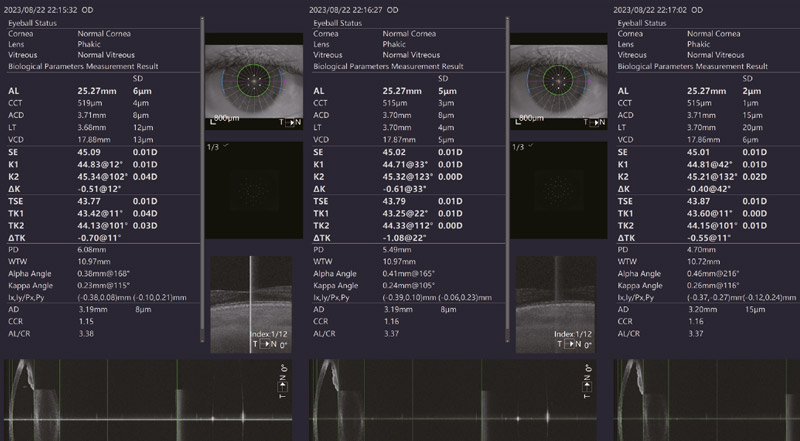
Task: Click the VCD value 17.88mm
Action: click(94, 140)
